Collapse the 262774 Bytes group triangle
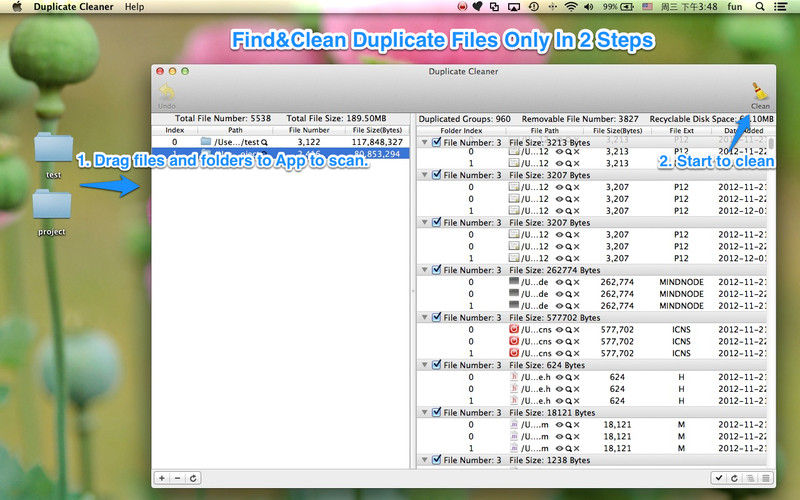Image resolution: width=800 pixels, height=500 pixels. (424, 270)
